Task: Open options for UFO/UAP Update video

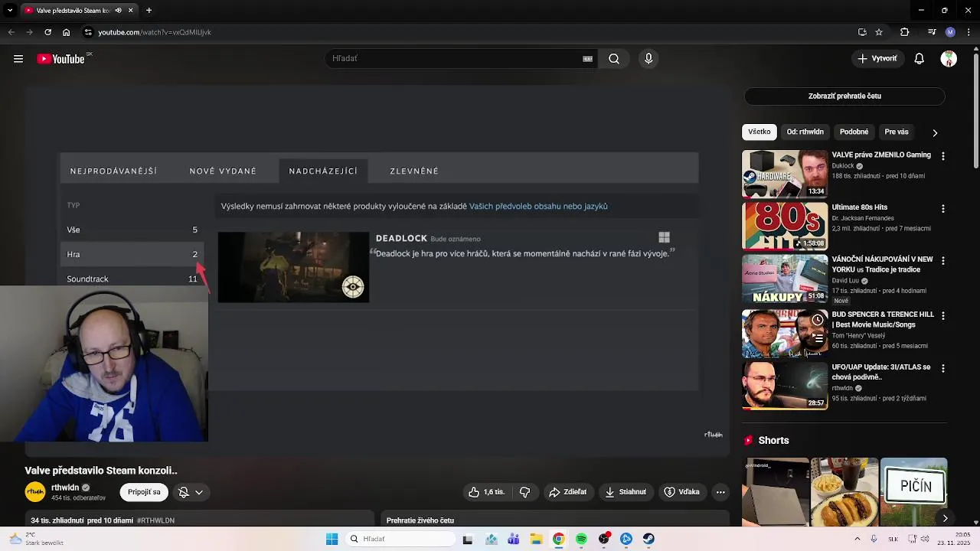Action: (942, 368)
